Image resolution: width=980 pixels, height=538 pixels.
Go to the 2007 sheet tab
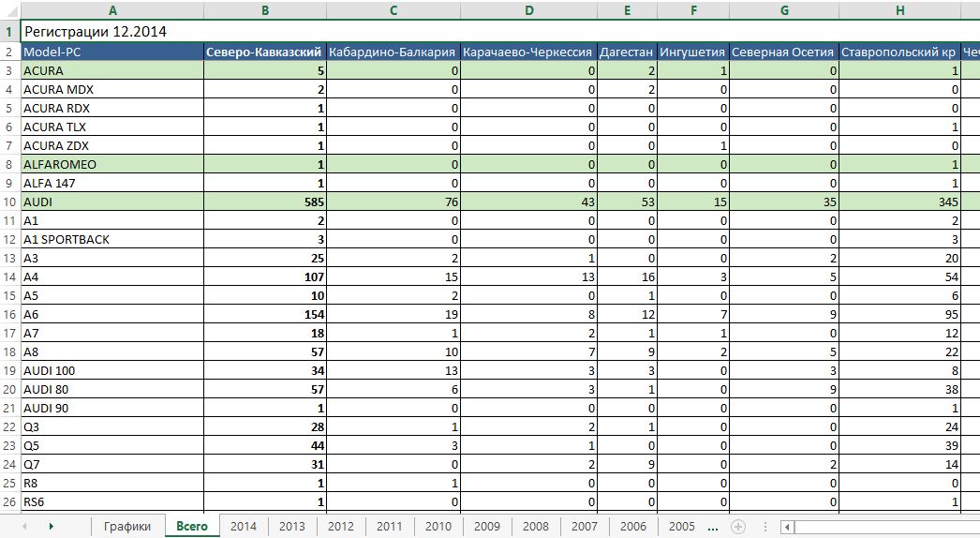(x=585, y=527)
